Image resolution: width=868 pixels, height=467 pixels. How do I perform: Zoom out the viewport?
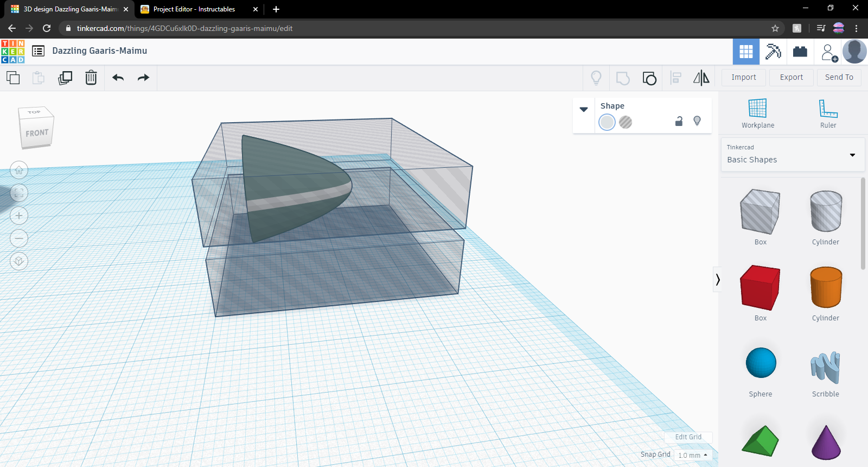click(x=19, y=238)
